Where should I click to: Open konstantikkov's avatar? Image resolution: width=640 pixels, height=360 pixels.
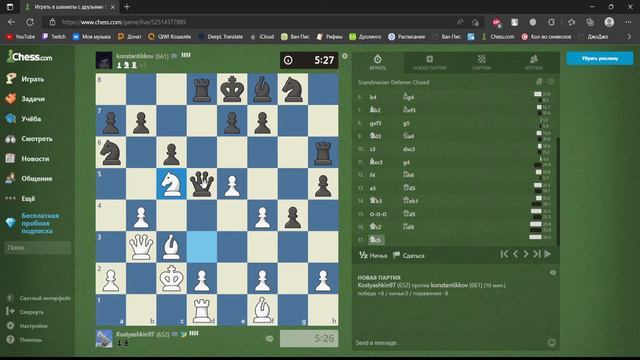(104, 60)
